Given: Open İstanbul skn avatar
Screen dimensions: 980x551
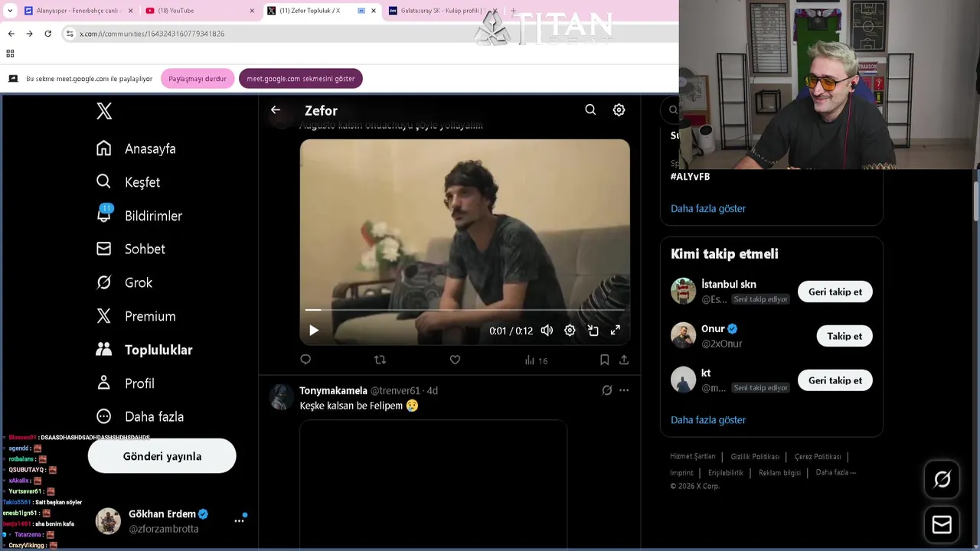Looking at the screenshot, I should (684, 291).
